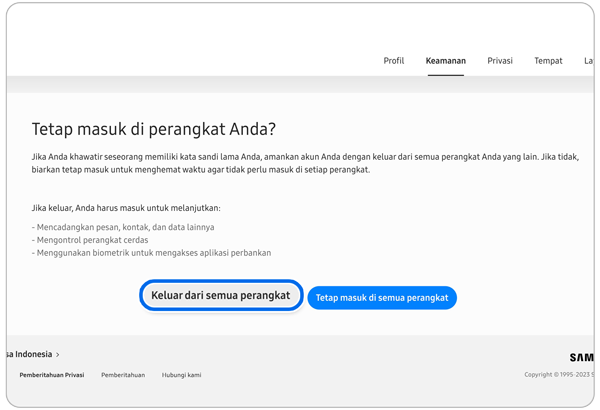Click the line Jika keluar, Anda harus masuk
This screenshot has height=410, width=600.
(x=126, y=208)
